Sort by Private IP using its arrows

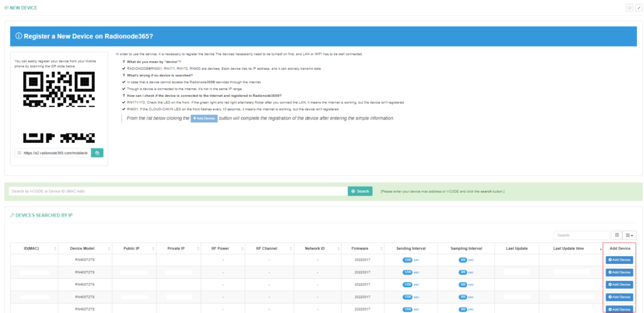[x=198, y=249]
